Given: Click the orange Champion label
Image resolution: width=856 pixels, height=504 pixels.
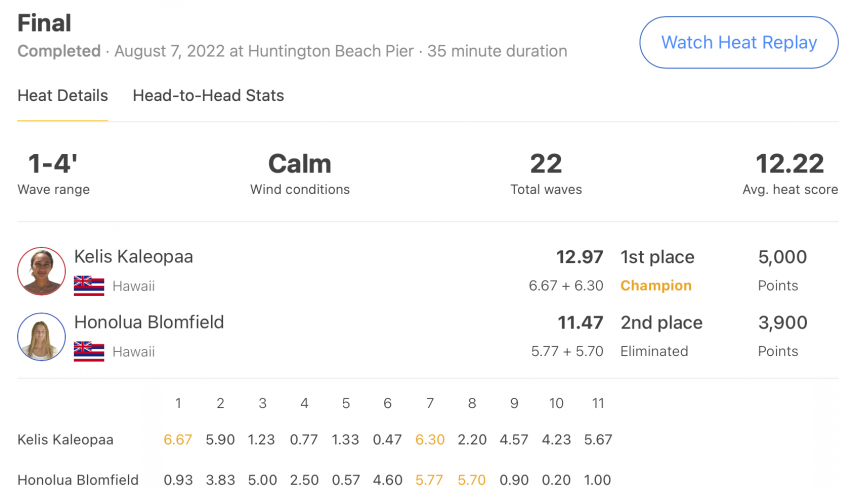Looking at the screenshot, I should tap(656, 286).
